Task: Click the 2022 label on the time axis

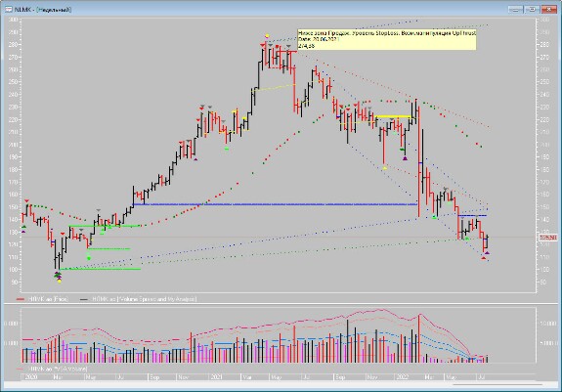Action: coord(402,377)
